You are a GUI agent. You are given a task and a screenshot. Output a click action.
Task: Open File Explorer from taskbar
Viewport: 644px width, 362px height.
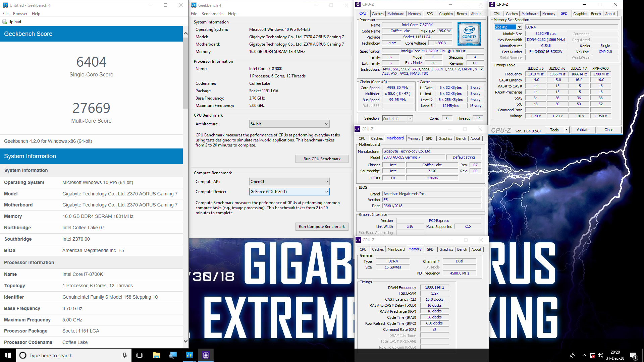click(156, 355)
